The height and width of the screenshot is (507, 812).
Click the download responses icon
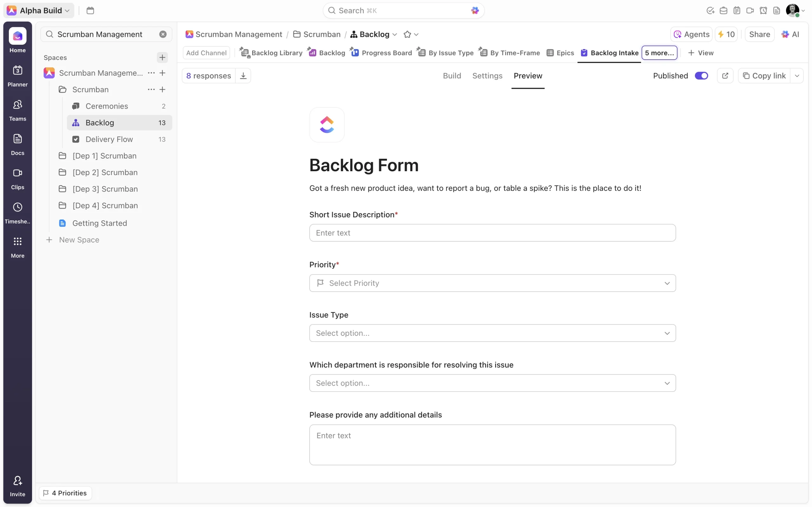[243, 76]
